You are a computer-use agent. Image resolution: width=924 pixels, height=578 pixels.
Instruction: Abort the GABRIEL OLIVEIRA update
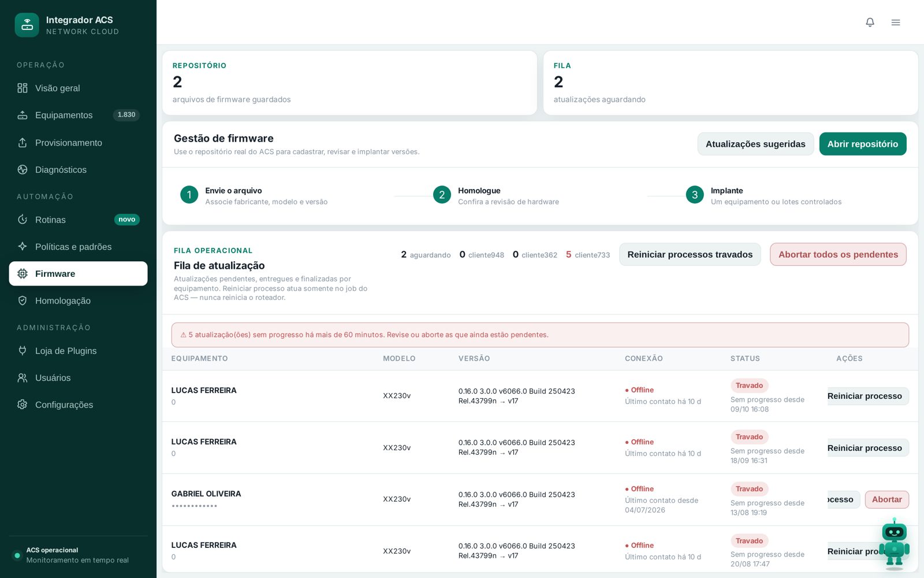click(x=887, y=499)
